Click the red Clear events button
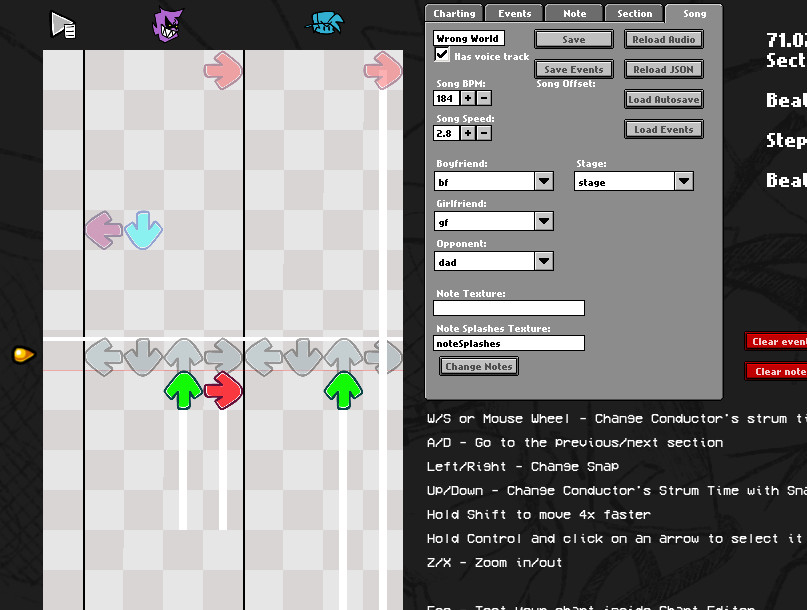807x610 pixels. 776,341
